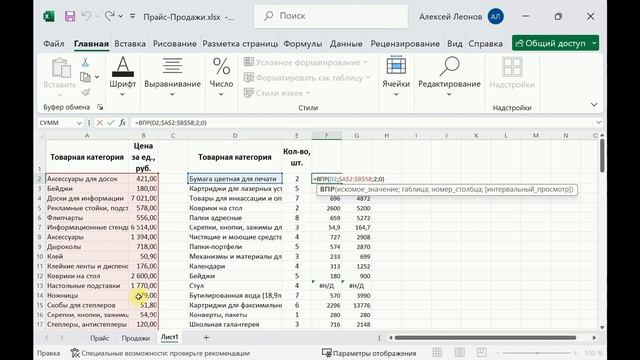Confirm formula with checkmark icon
The width and height of the screenshot is (640, 360).
coord(111,122)
